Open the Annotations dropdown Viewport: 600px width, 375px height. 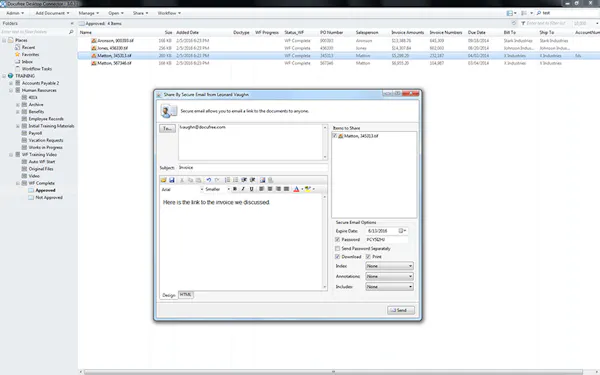[x=389, y=276]
